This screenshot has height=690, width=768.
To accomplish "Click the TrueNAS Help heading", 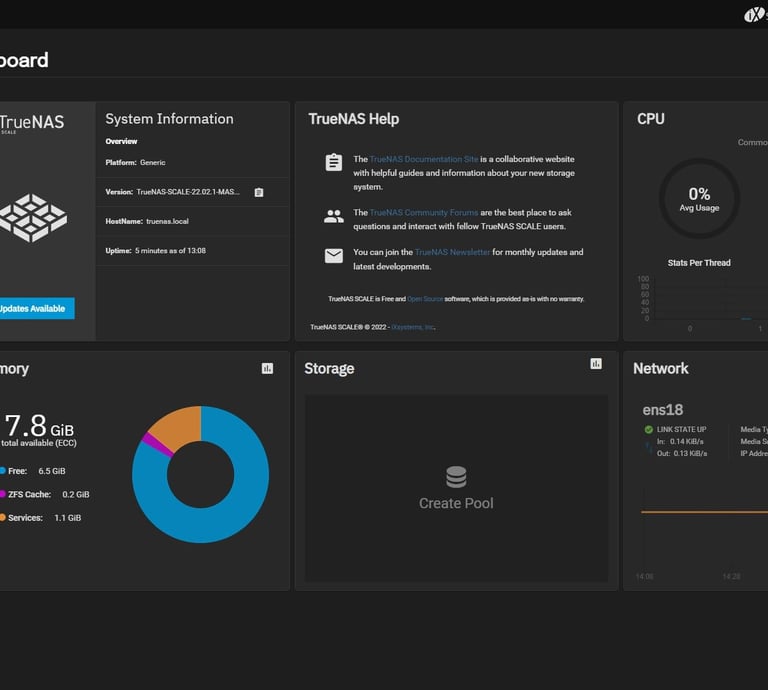I will (x=354, y=119).
